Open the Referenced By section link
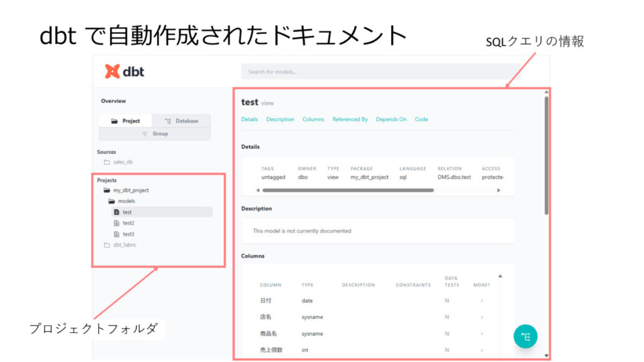The height and width of the screenshot is (362, 644). pyautogui.click(x=350, y=119)
